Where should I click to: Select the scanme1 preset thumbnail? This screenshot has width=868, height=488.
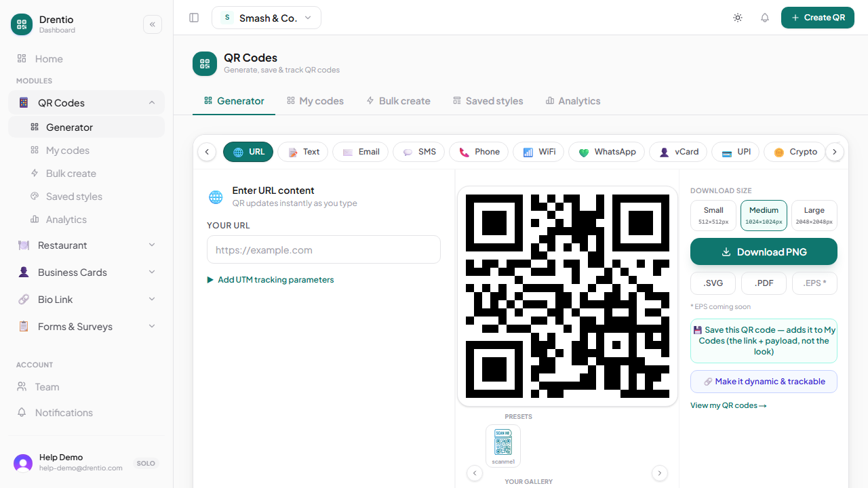tap(503, 446)
